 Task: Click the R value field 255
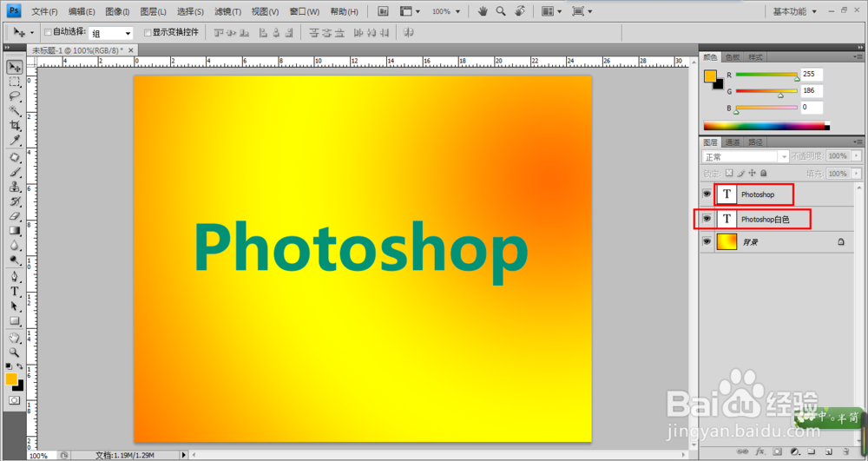(812, 74)
